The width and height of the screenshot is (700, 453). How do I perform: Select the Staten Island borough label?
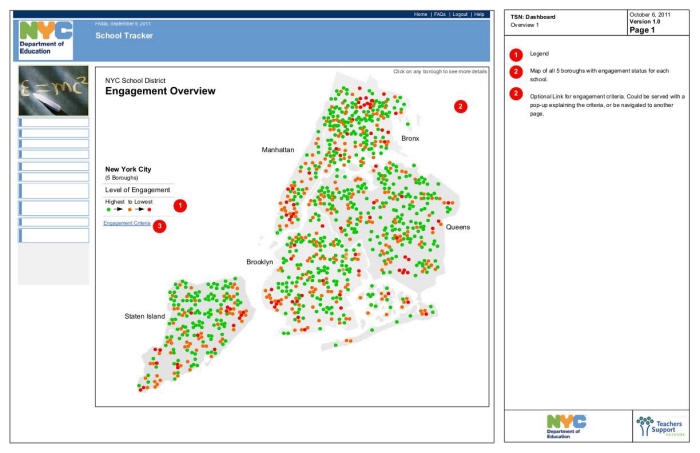[144, 316]
